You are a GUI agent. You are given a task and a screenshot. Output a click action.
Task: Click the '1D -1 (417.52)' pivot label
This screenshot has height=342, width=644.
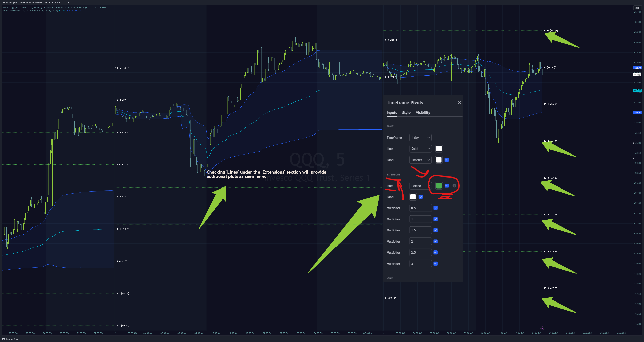tap(122, 293)
